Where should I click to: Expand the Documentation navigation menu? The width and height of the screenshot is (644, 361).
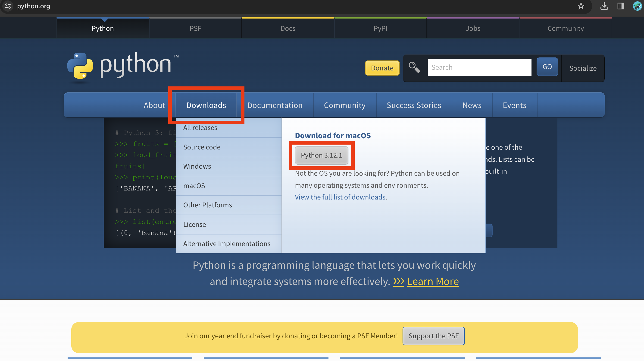(275, 105)
